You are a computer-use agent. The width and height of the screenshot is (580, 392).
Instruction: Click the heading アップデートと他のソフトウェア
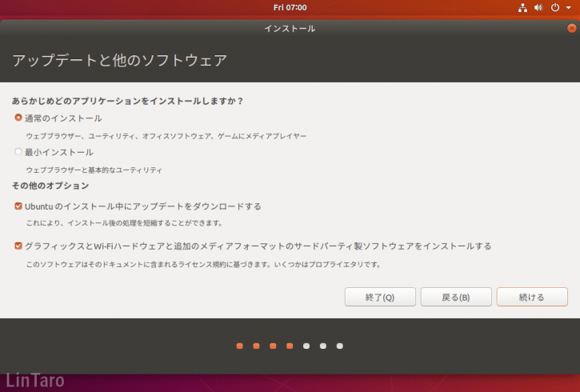119,60
